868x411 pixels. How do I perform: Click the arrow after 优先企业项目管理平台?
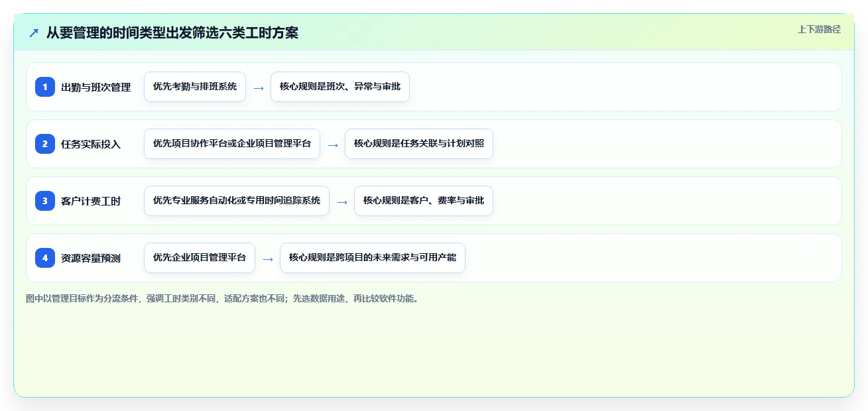(268, 259)
